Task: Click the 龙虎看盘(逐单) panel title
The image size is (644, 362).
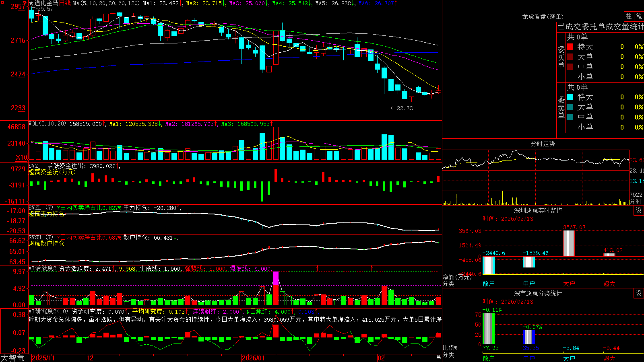Action: 543,16
